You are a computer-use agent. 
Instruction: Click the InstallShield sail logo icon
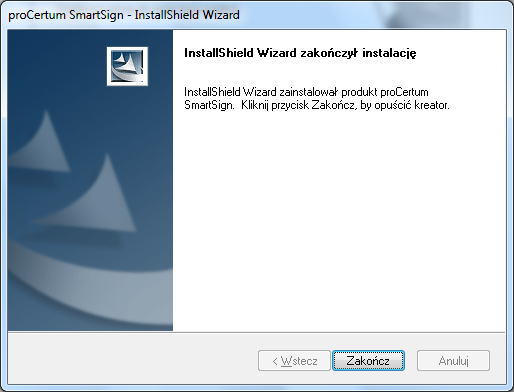(x=127, y=66)
